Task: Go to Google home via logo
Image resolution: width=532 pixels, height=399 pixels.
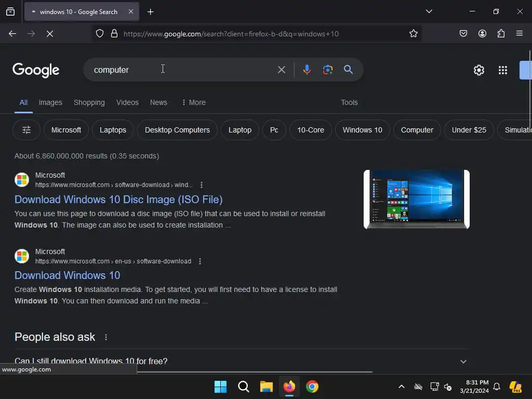Action: (36, 70)
